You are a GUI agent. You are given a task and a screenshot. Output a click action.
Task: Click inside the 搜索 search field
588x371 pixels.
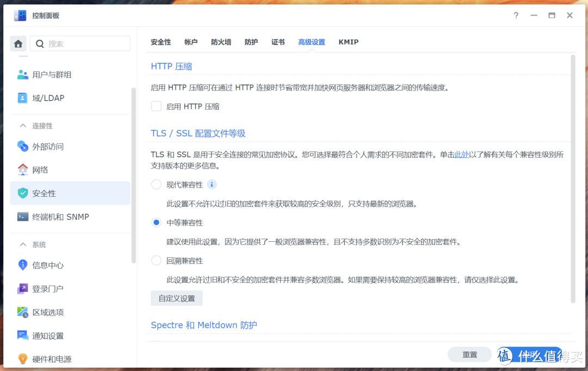(x=82, y=43)
